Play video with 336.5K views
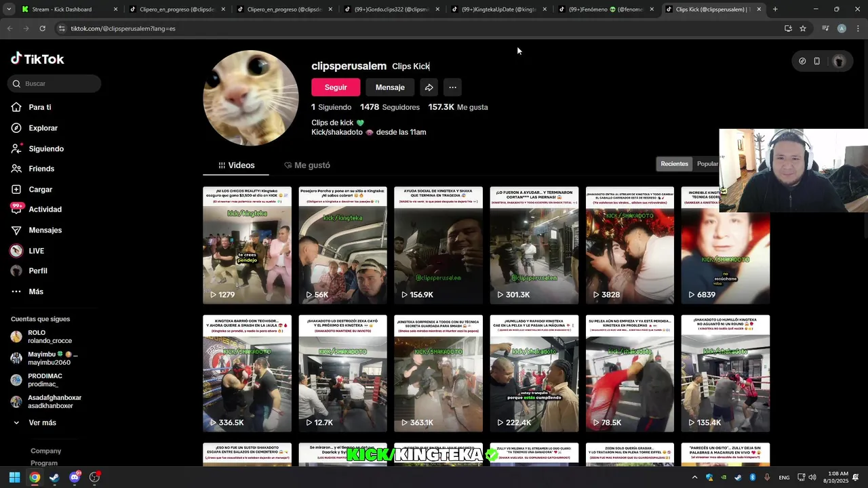 (247, 373)
